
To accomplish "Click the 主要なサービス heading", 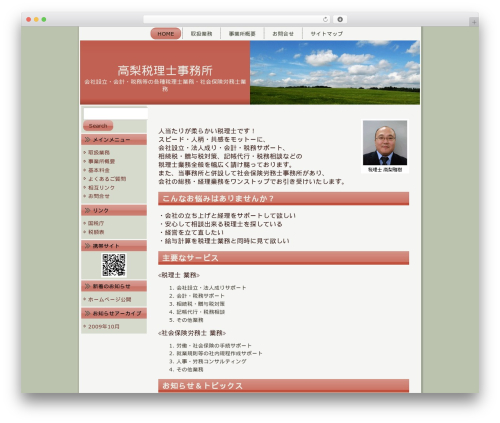I will (190, 258).
